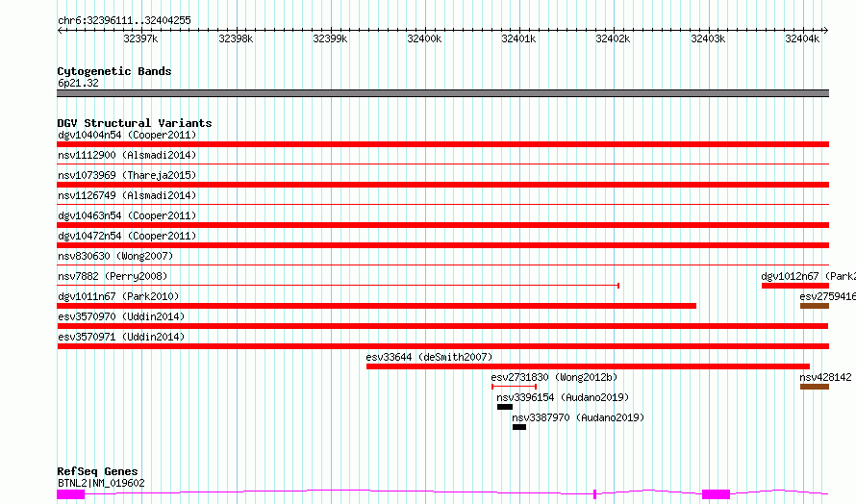Screen dimensions: 856x504
Task: Click the short red bar under dgv1012n67
Action: point(795,286)
